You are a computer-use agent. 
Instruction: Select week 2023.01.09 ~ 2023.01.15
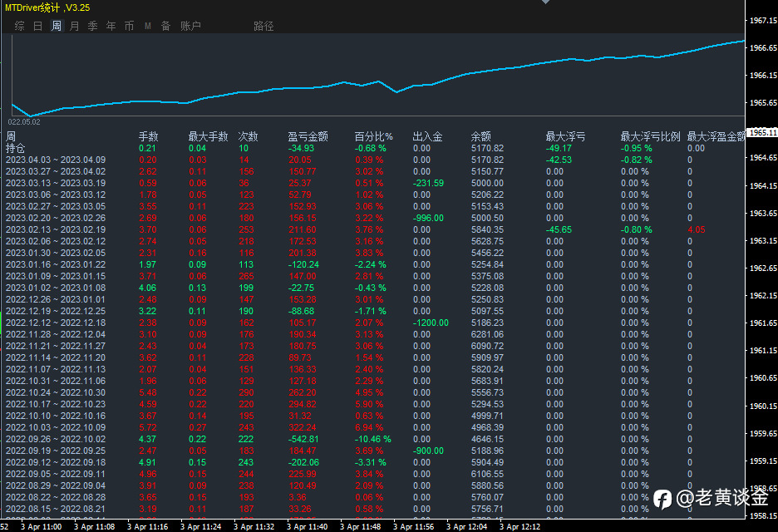56,277
